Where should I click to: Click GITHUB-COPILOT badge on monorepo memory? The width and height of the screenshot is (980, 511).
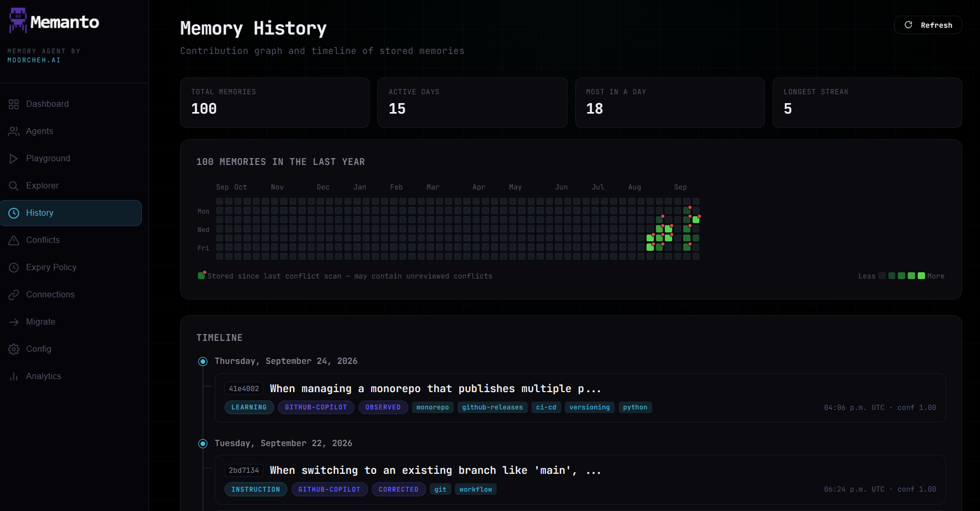click(316, 407)
